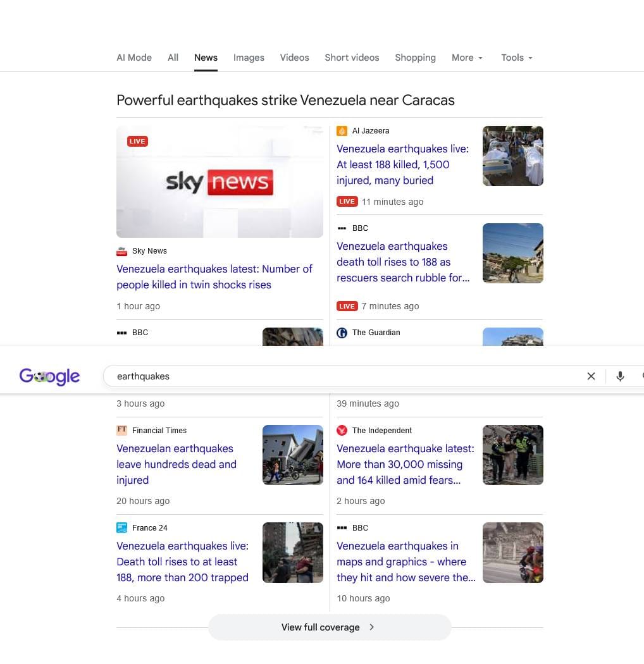
Task: Open The Independent rescuers thumbnail
Action: pyautogui.click(x=512, y=455)
